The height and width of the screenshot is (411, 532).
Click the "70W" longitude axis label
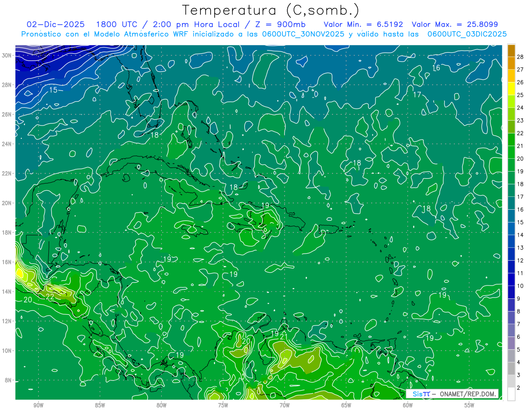(285, 405)
